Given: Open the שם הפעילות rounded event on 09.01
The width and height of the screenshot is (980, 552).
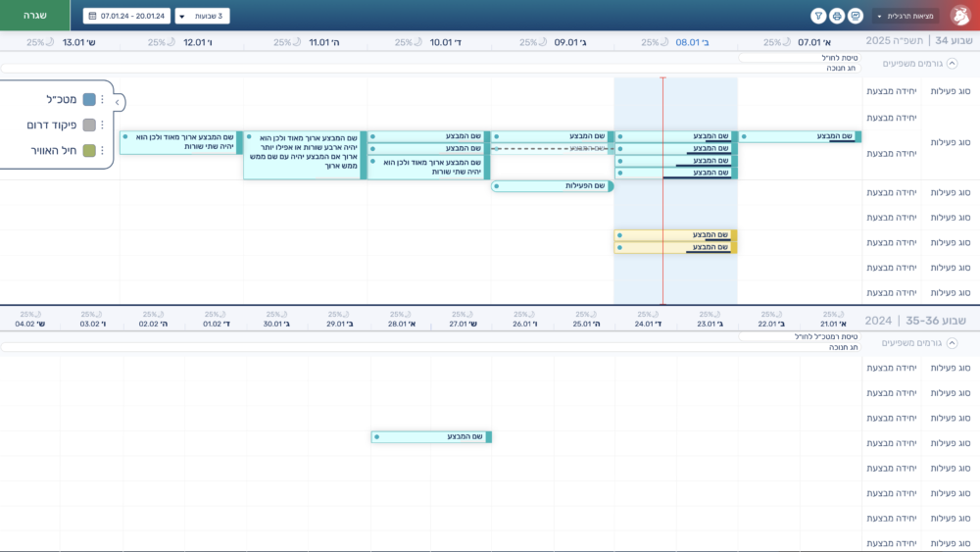Looking at the screenshot, I should click(553, 185).
